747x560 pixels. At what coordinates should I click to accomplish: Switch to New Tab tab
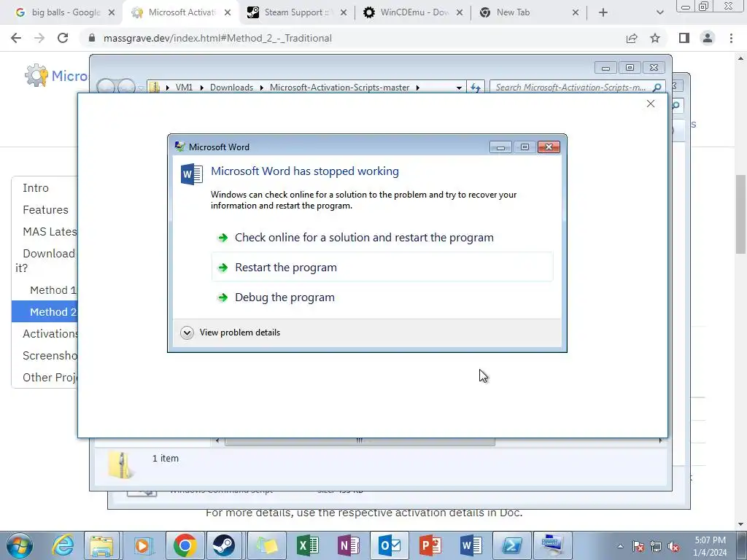529,12
